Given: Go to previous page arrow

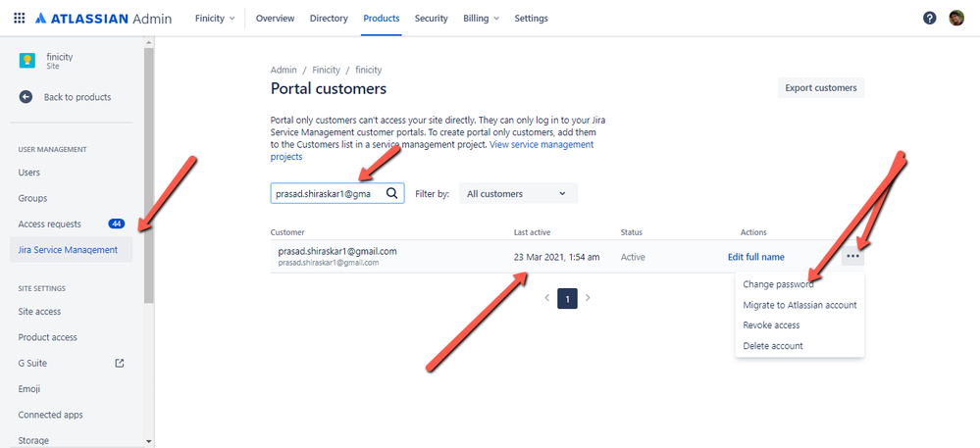Looking at the screenshot, I should tap(546, 298).
